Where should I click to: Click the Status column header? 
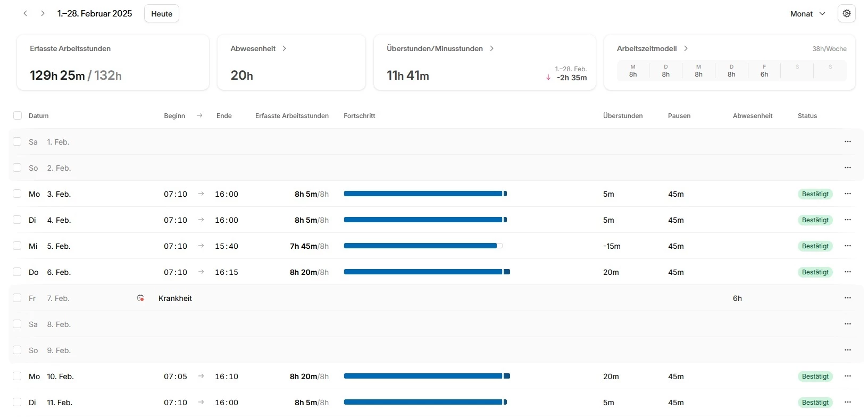coord(807,116)
